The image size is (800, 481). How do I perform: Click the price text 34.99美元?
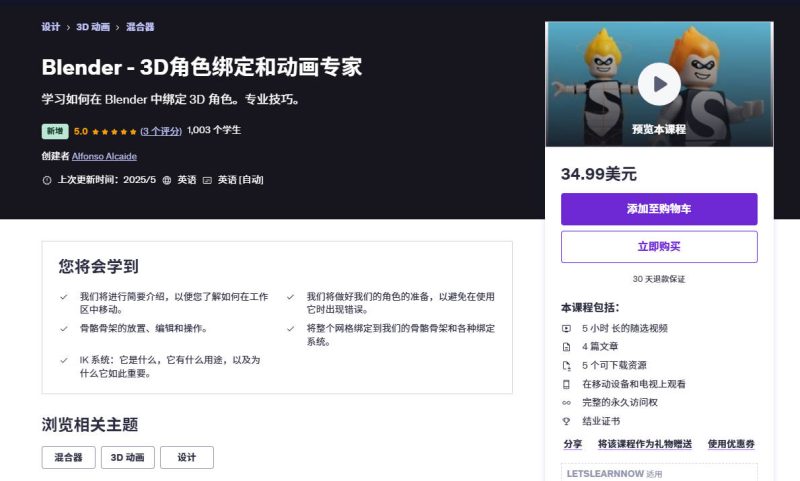coord(598,174)
